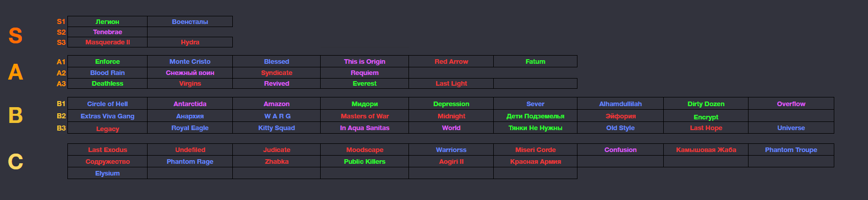Select Monte Cristo in tier A1
868x200 pixels.
(x=190, y=61)
